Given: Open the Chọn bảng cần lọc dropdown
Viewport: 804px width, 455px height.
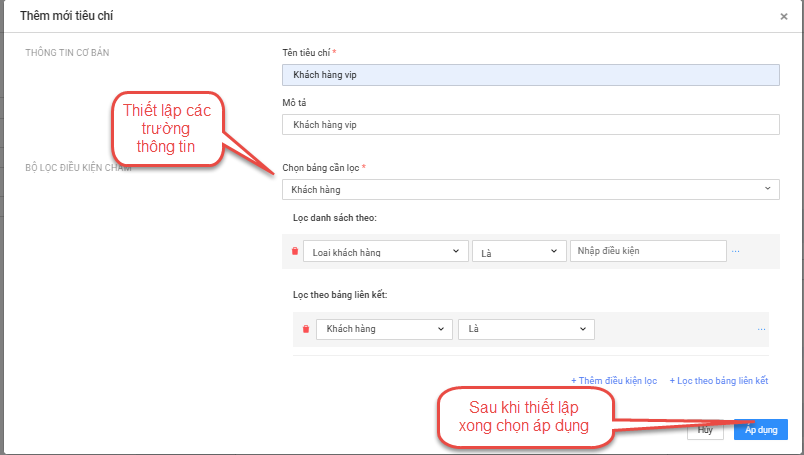Looking at the screenshot, I should [x=531, y=189].
